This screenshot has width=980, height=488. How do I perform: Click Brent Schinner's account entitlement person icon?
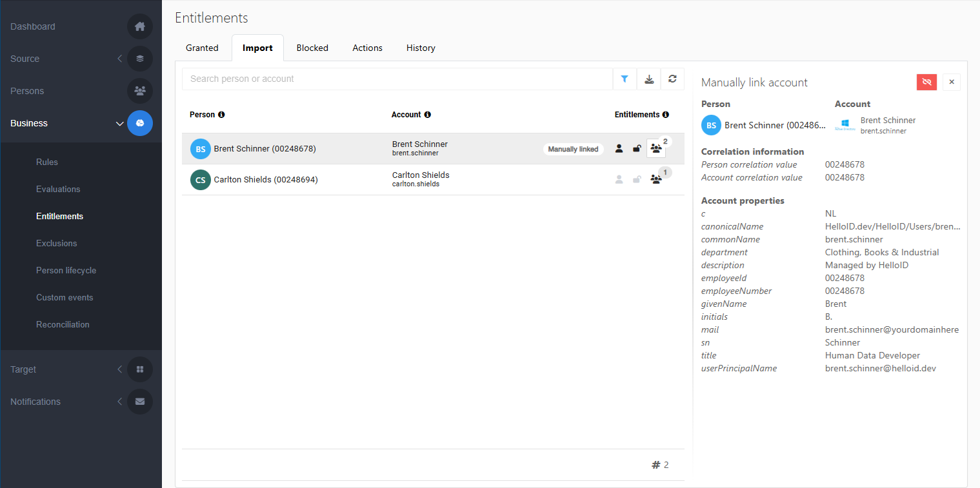pyautogui.click(x=619, y=149)
